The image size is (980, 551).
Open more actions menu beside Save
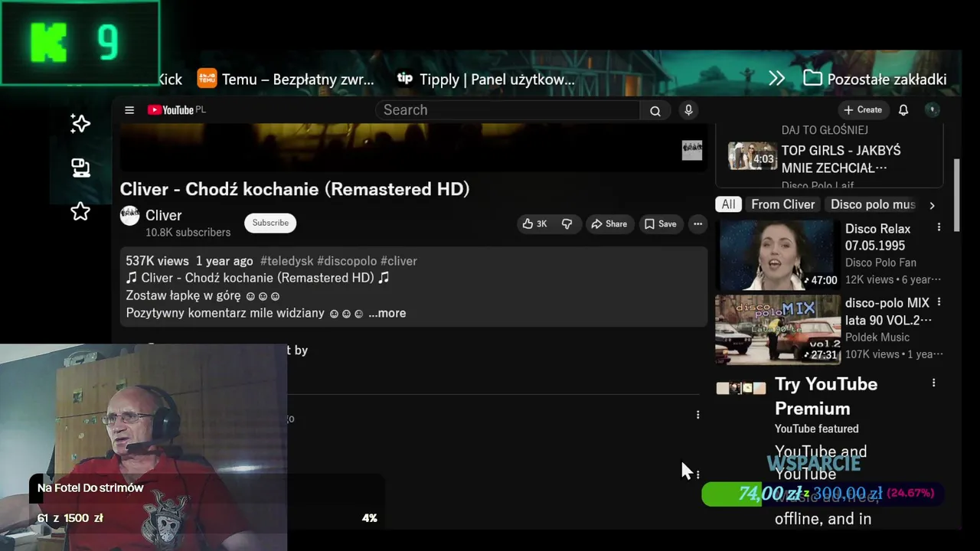(x=697, y=224)
